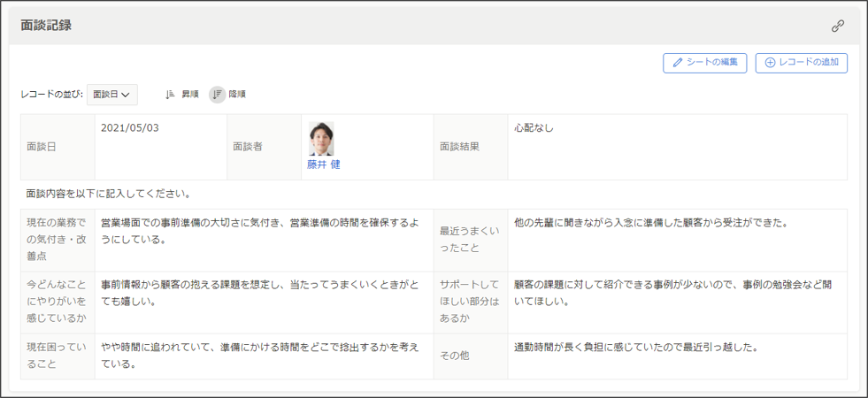Viewport: 868px width, 398px height.
Task: Click the 面談結果 label cell
Action: (471, 147)
